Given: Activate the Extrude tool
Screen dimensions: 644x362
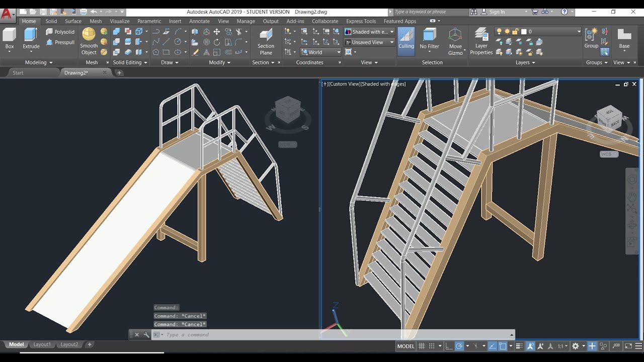Looking at the screenshot, I should pos(31,40).
